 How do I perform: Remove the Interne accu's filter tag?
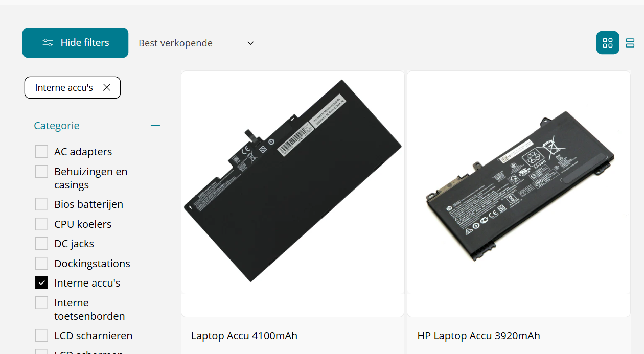[x=106, y=87]
